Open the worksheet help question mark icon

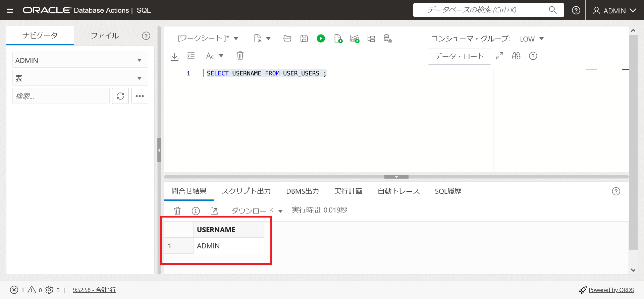(x=533, y=56)
